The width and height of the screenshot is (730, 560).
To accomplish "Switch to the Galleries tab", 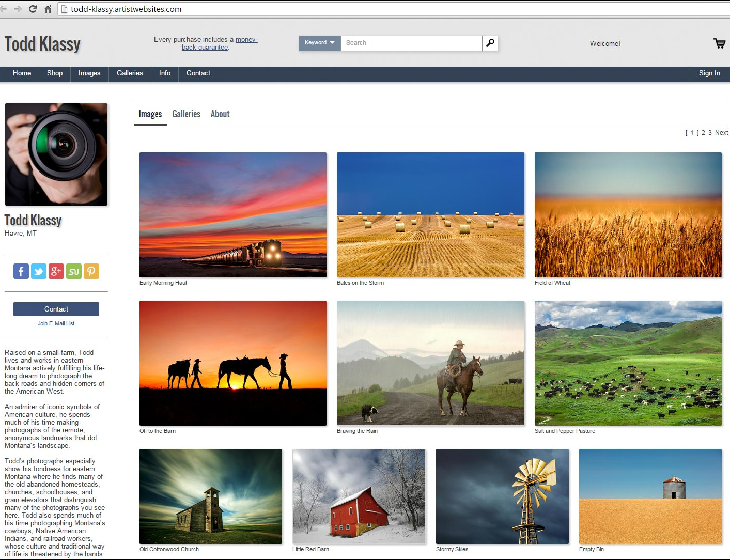I will pos(186,114).
